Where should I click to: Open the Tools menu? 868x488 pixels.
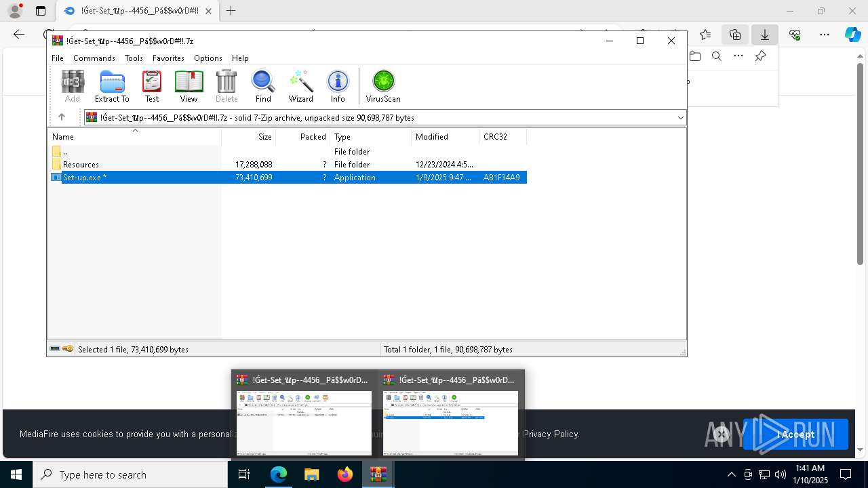[134, 58]
